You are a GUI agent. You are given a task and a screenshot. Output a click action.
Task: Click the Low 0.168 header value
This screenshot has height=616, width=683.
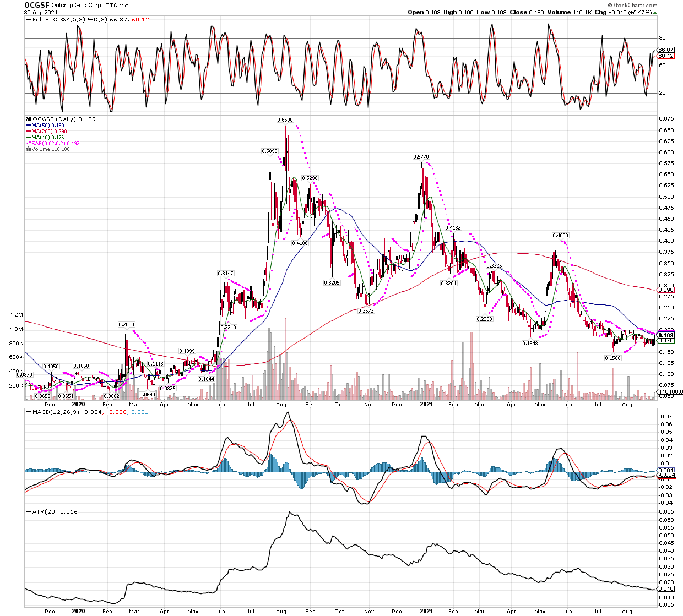[492, 12]
